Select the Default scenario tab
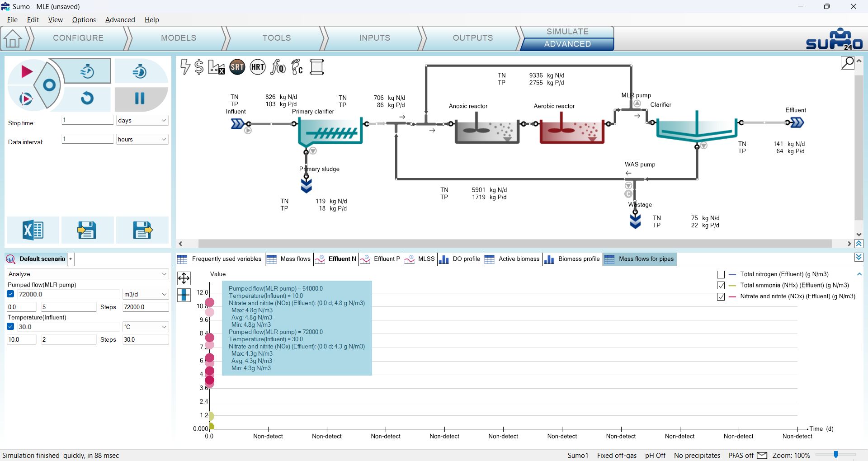The height and width of the screenshot is (461, 868). [x=36, y=259]
